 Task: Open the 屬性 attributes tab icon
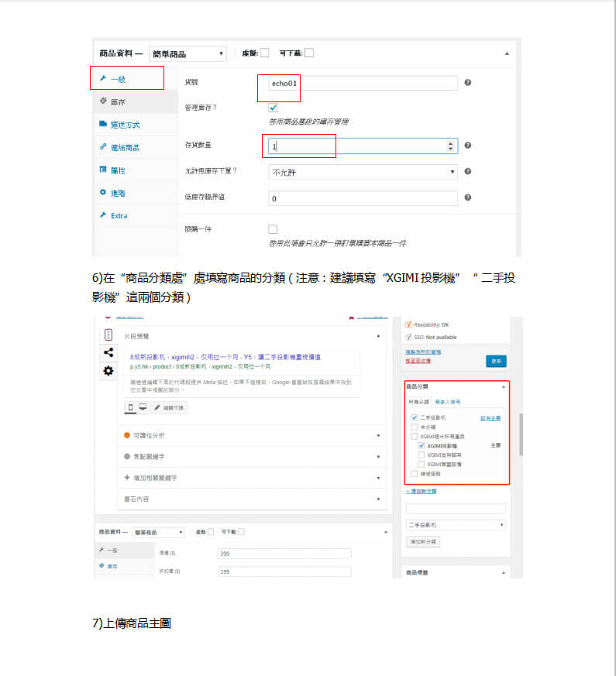click(102, 170)
